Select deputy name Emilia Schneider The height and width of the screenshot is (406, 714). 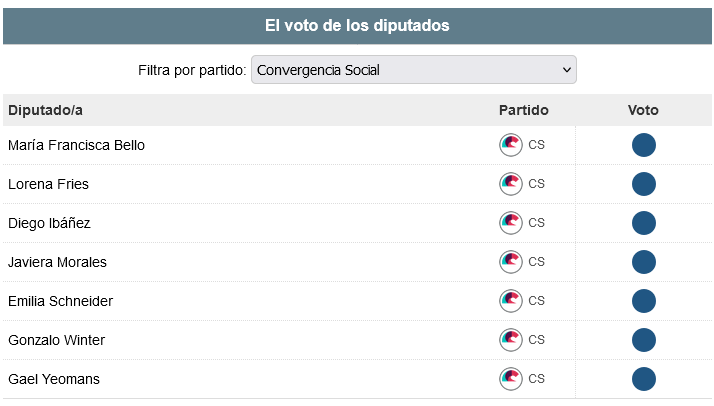(x=60, y=301)
